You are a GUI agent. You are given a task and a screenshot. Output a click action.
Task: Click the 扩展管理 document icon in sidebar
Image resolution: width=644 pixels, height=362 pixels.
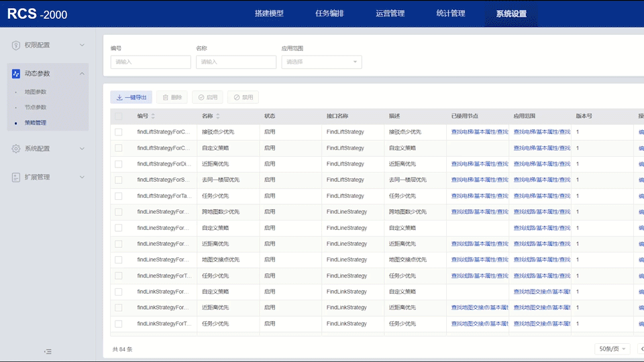[16, 177]
